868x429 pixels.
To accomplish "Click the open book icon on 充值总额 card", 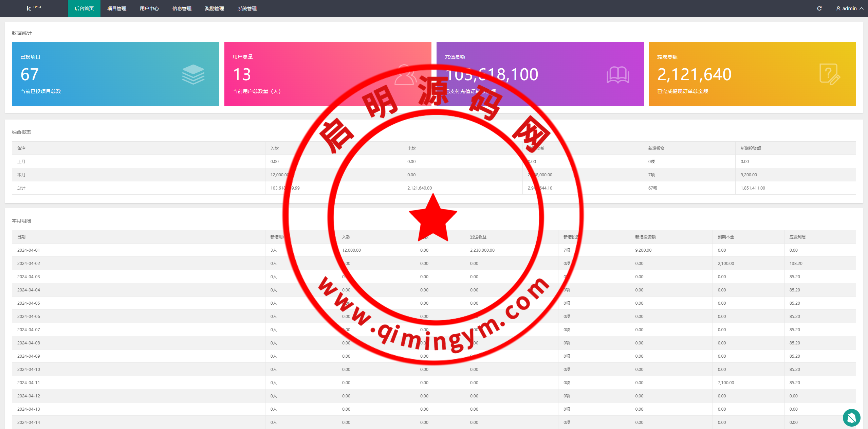I will point(617,75).
